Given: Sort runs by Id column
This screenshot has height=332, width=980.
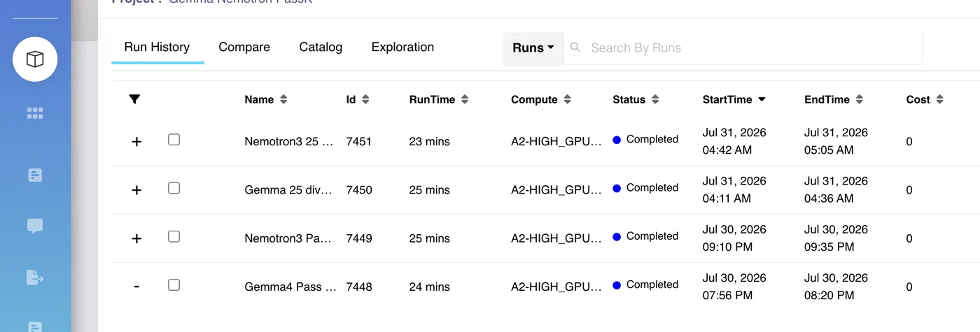Looking at the screenshot, I should pyautogui.click(x=365, y=99).
